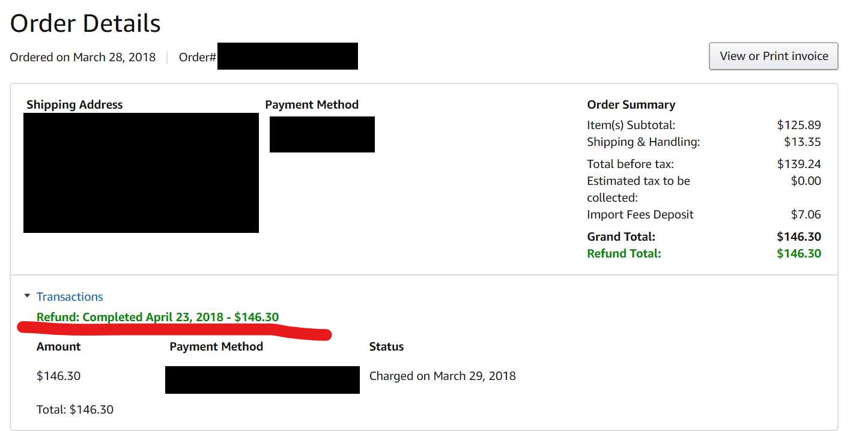Click the Import Fees Deposit label
Image resolution: width=868 pixels, height=431 pixels.
(x=640, y=214)
